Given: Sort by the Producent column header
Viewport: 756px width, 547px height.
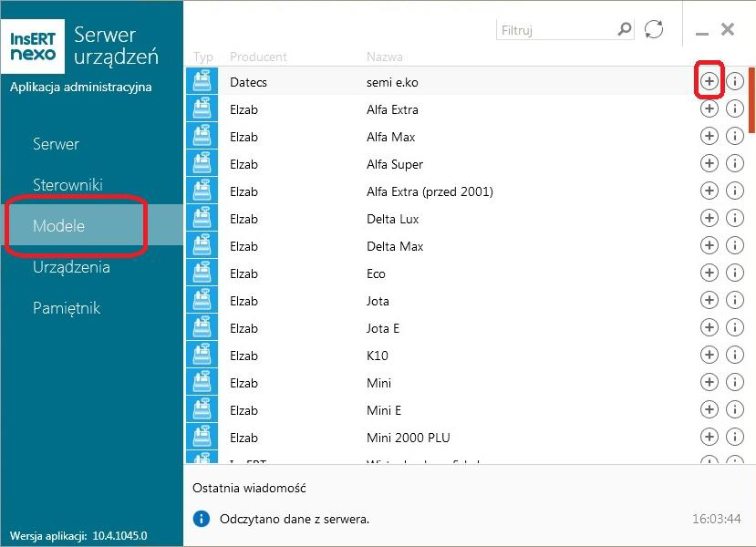Looking at the screenshot, I should (x=258, y=57).
